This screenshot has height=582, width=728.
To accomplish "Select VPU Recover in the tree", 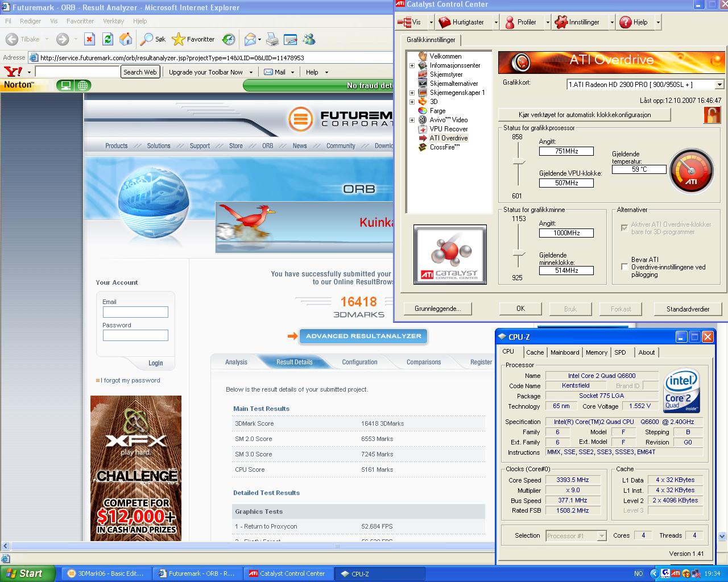I will [x=448, y=129].
